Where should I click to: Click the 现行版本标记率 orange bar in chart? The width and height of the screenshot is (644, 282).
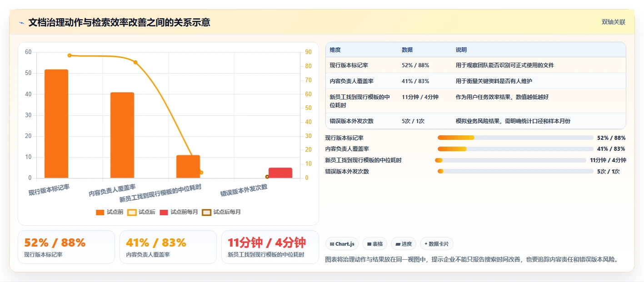click(x=56, y=124)
